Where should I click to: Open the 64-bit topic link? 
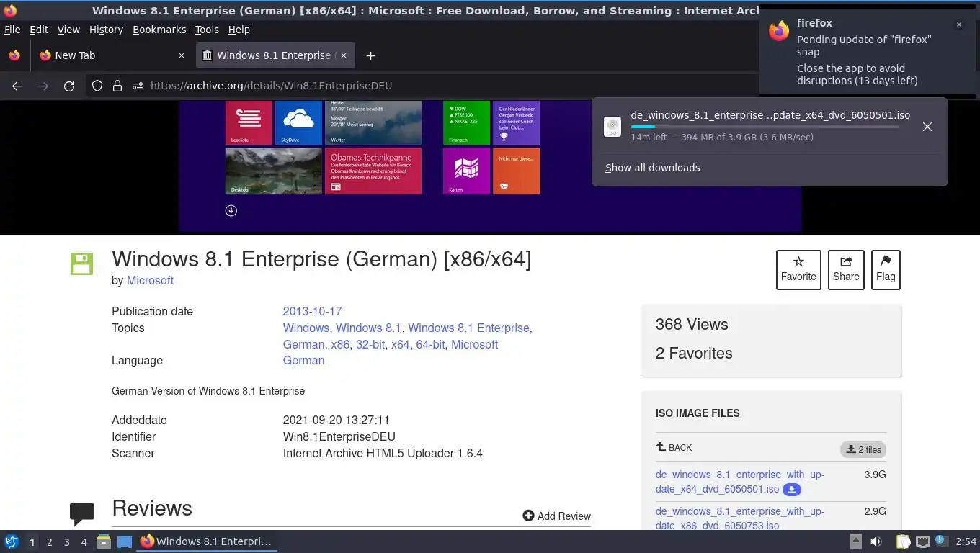(x=430, y=345)
